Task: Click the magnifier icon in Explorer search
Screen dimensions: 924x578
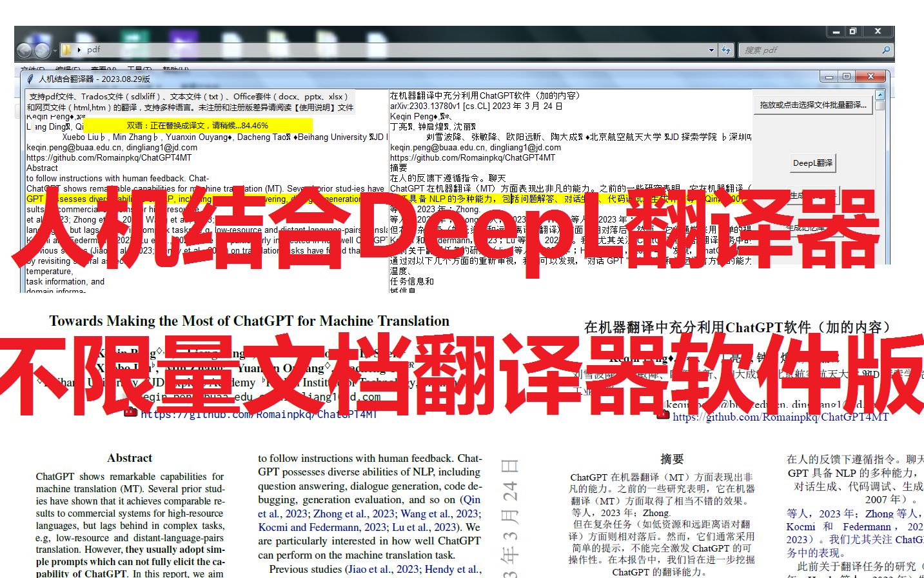Action: pos(886,50)
